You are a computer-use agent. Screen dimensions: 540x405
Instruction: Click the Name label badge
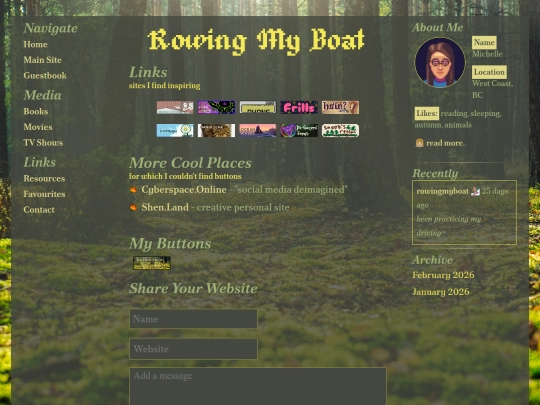[484, 42]
